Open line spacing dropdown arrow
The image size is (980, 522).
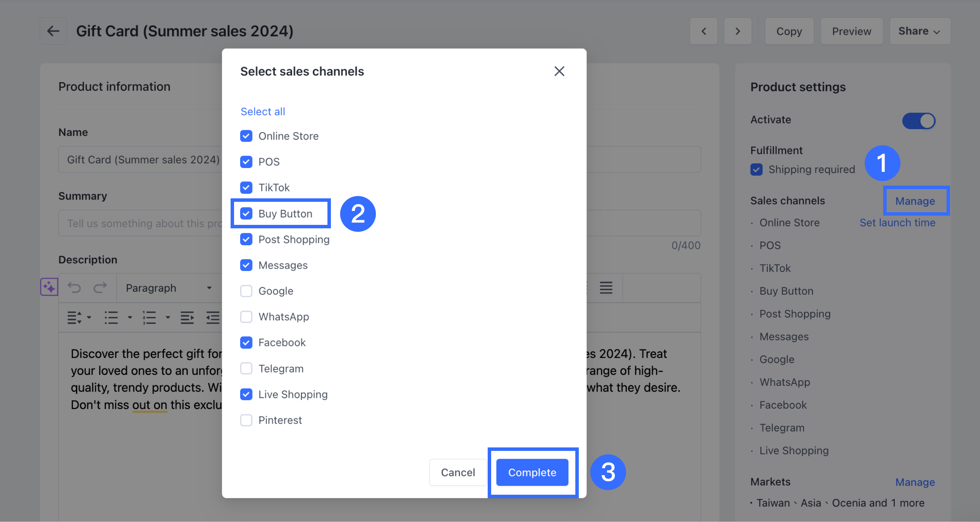(x=89, y=318)
